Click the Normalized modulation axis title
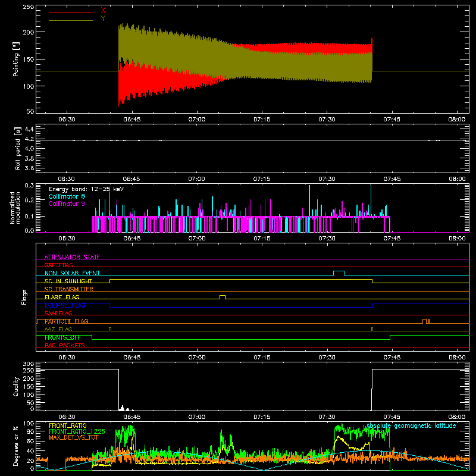Image resolution: width=476 pixels, height=476 pixels. point(15,208)
